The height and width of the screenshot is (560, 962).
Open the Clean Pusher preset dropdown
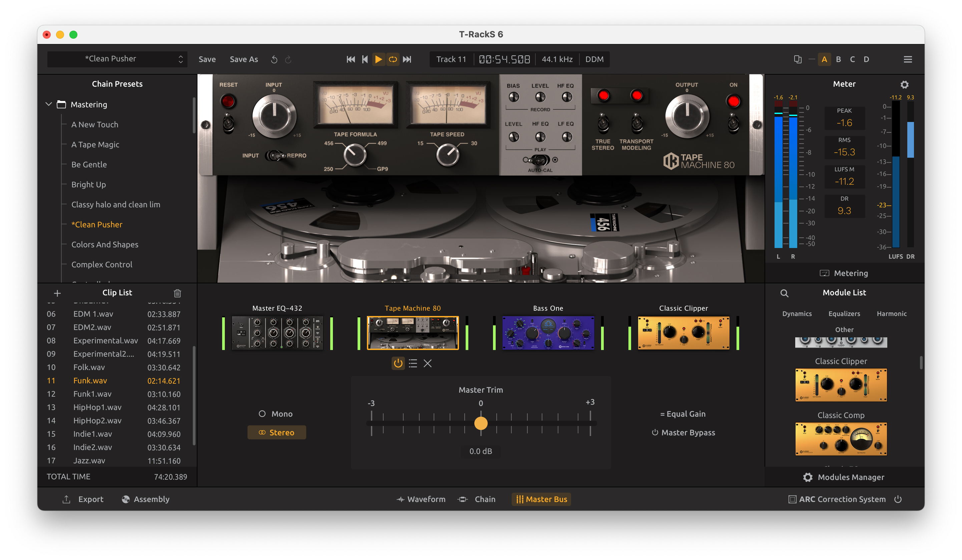pos(117,59)
